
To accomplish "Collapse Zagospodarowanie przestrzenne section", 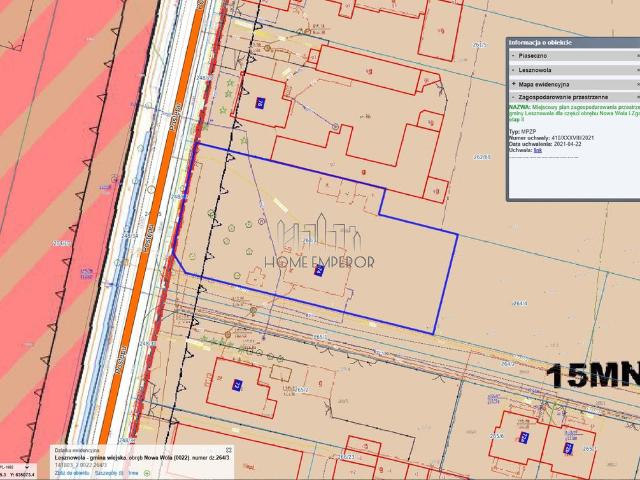I will coord(514,99).
